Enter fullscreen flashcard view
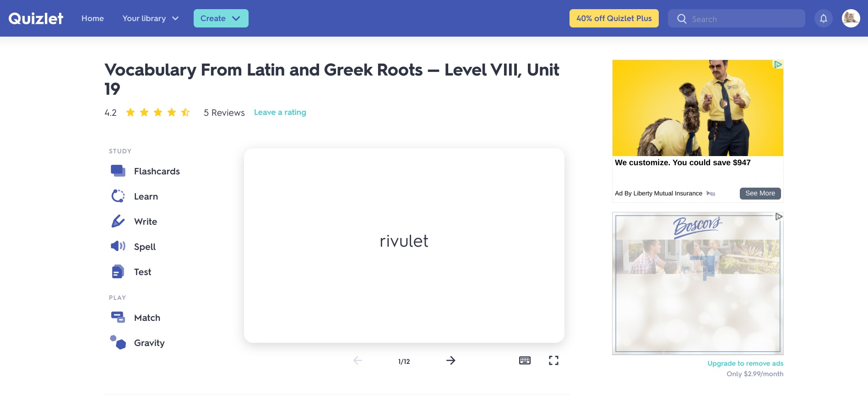Viewport: 868px width, 400px height. [553, 361]
